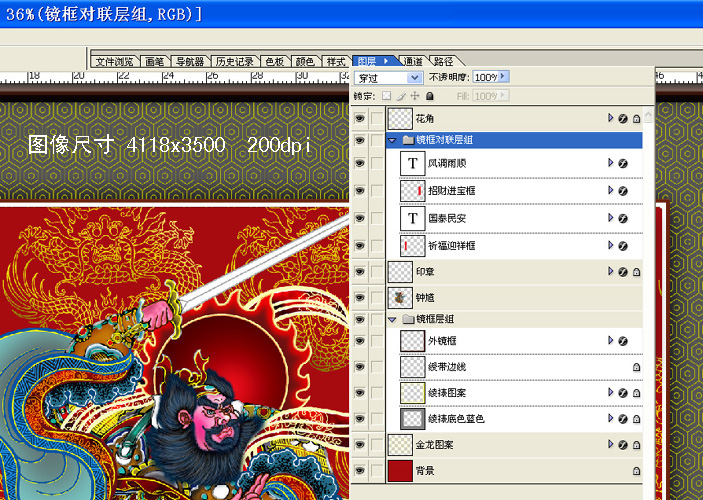Lock position move-arrows icon
703x500 pixels.
415,96
